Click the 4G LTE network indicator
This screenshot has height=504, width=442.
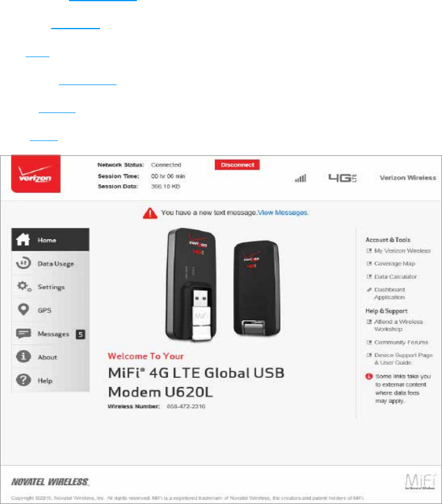point(342,178)
